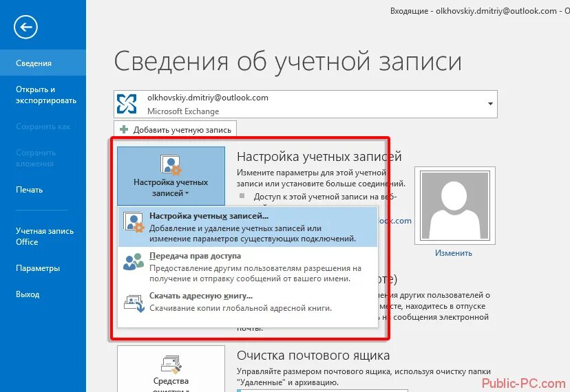570x392 pixels.
Task: Click the profile photo placeholder
Action: (x=455, y=206)
